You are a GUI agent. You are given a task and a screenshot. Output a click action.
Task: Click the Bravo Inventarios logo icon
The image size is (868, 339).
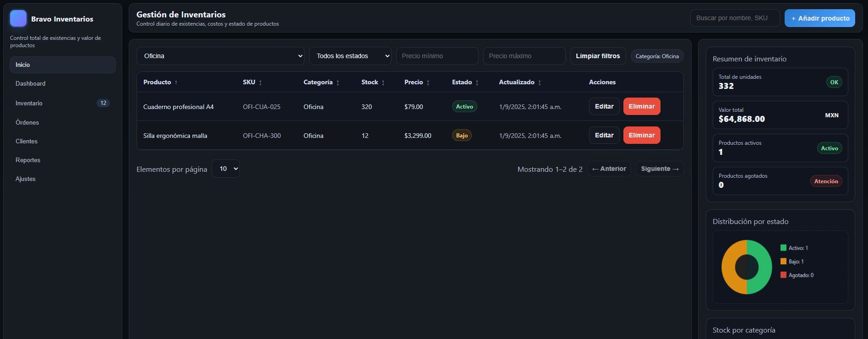(x=18, y=19)
